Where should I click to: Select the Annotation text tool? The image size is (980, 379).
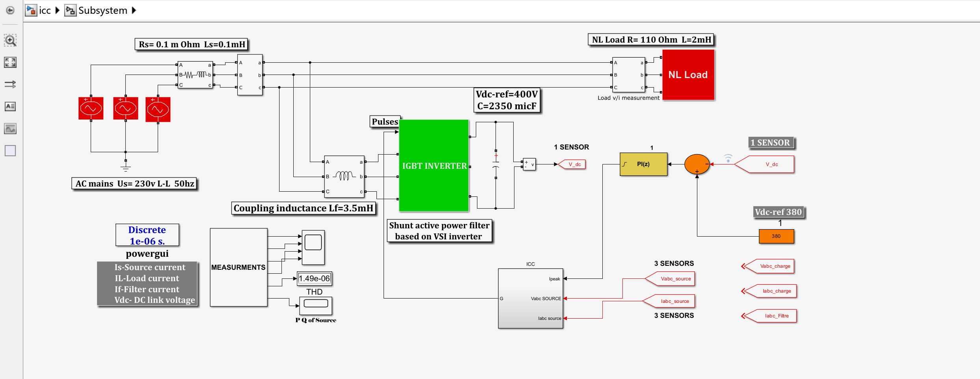[x=10, y=106]
